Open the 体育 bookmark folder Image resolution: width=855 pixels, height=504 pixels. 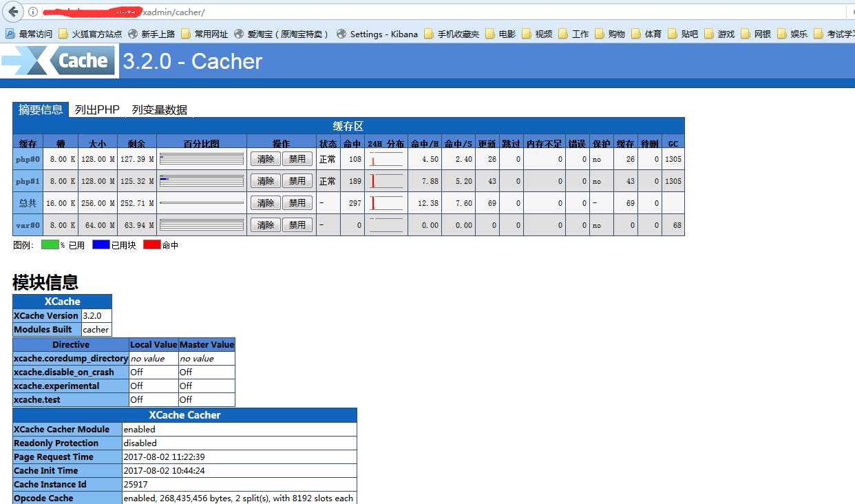click(646, 34)
